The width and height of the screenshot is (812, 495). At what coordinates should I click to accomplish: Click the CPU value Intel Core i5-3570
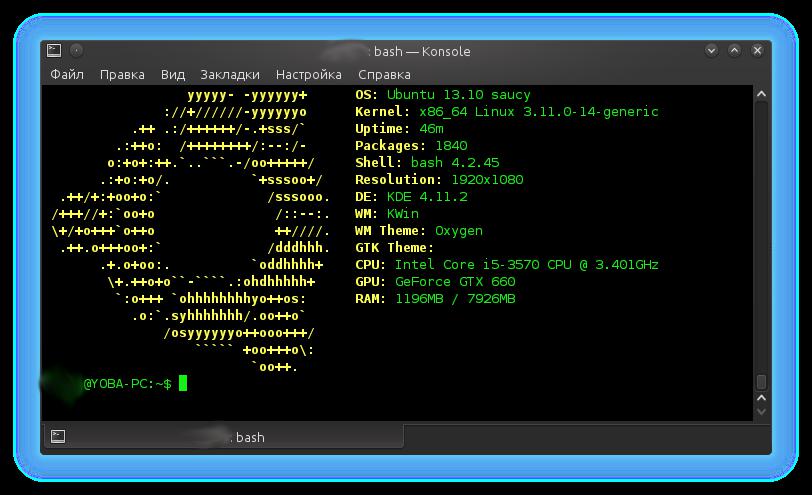tap(467, 265)
